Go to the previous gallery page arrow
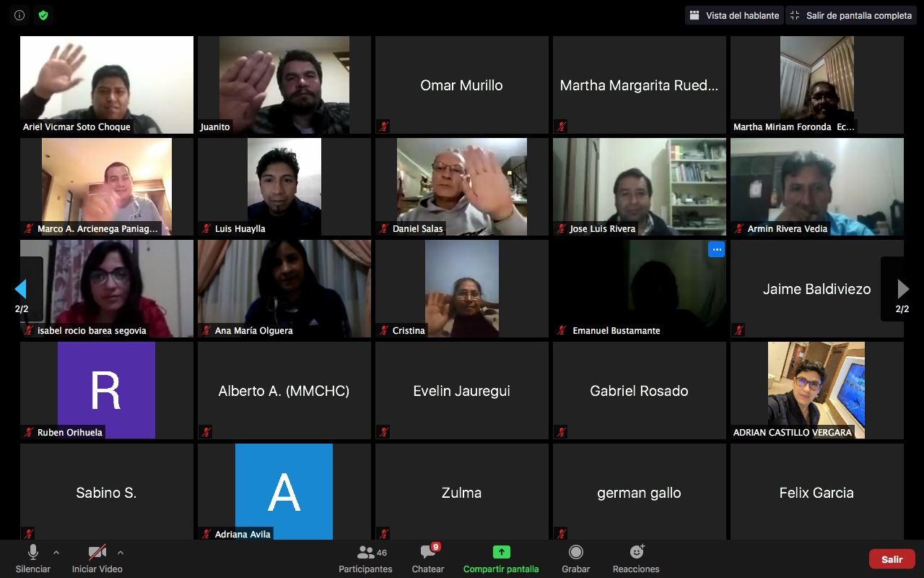The image size is (924, 578). tap(21, 289)
